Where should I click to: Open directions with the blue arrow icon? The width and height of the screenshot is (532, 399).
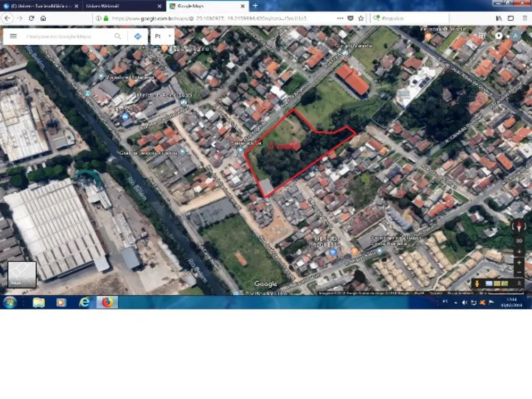point(138,36)
